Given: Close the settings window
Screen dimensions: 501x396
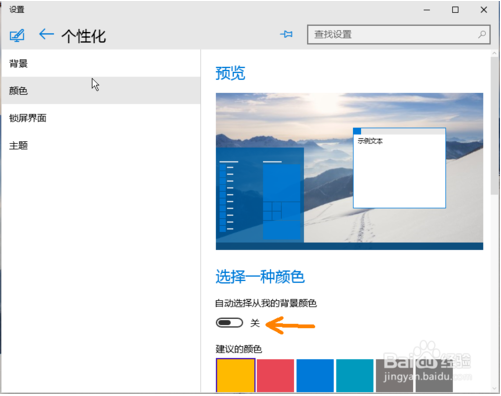Looking at the screenshot, I should pos(484,10).
